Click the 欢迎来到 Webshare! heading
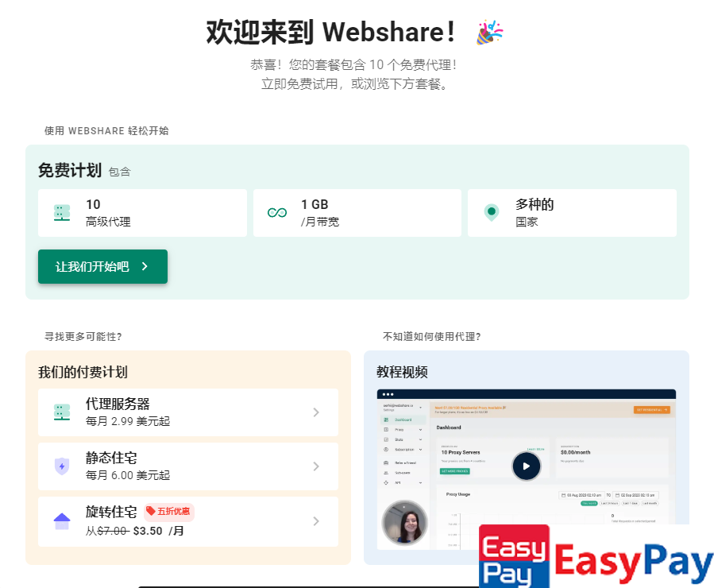714x588 pixels. click(330, 33)
